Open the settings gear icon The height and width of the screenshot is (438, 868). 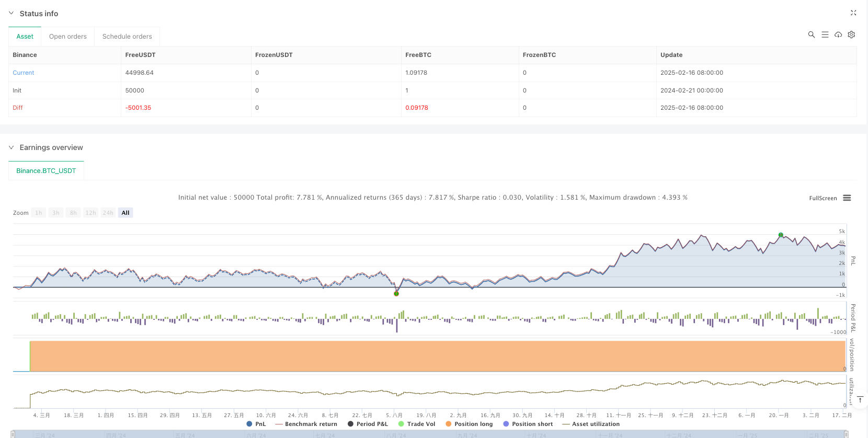coord(851,34)
